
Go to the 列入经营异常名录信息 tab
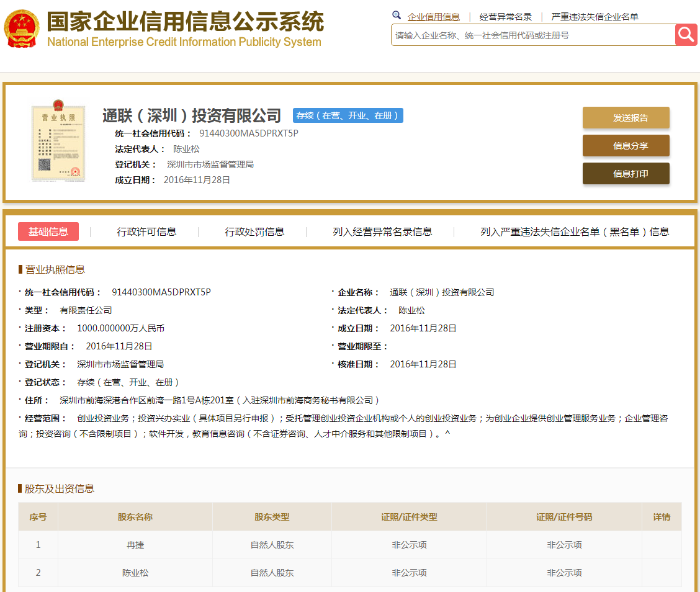pyautogui.click(x=382, y=231)
